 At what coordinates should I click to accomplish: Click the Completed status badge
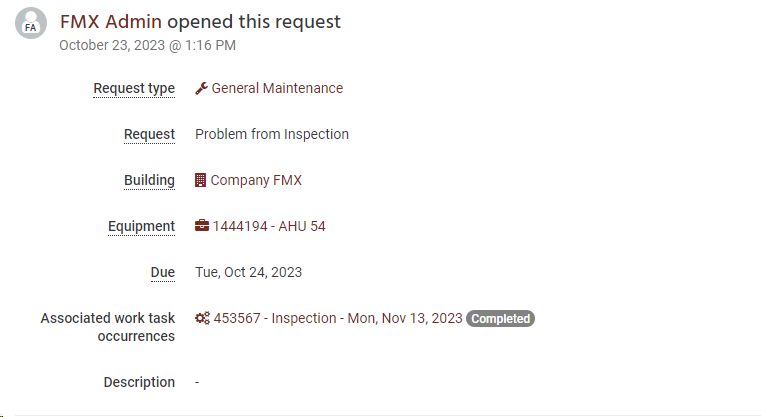click(x=500, y=318)
